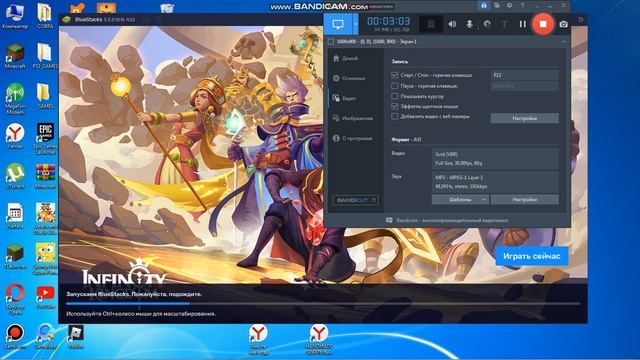Open the output folder icon in Bandicam title bar

pos(497,5)
